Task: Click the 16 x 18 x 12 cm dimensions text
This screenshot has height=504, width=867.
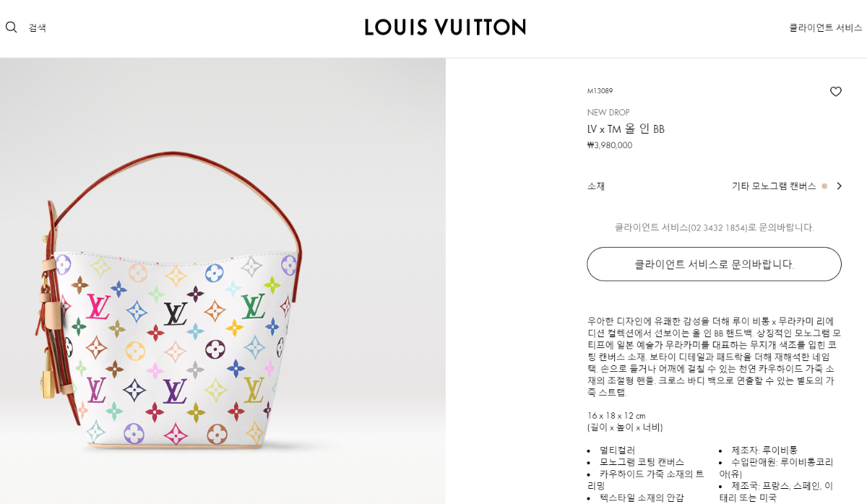Action: click(616, 416)
